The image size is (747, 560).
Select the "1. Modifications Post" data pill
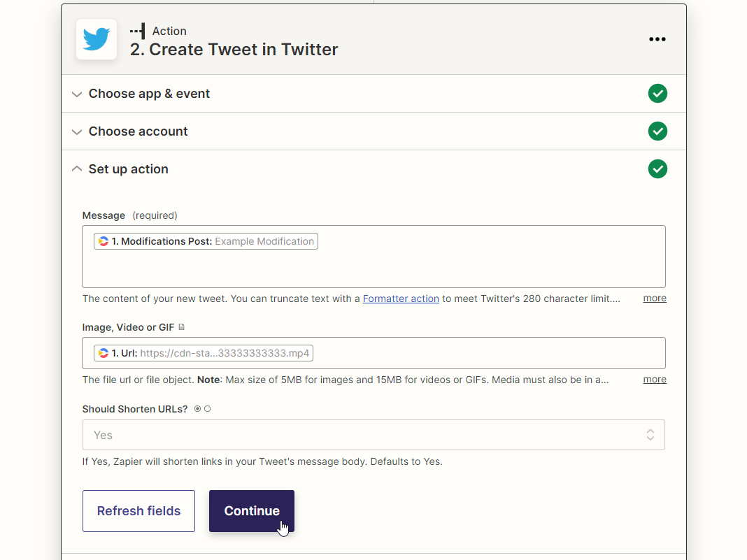[206, 241]
